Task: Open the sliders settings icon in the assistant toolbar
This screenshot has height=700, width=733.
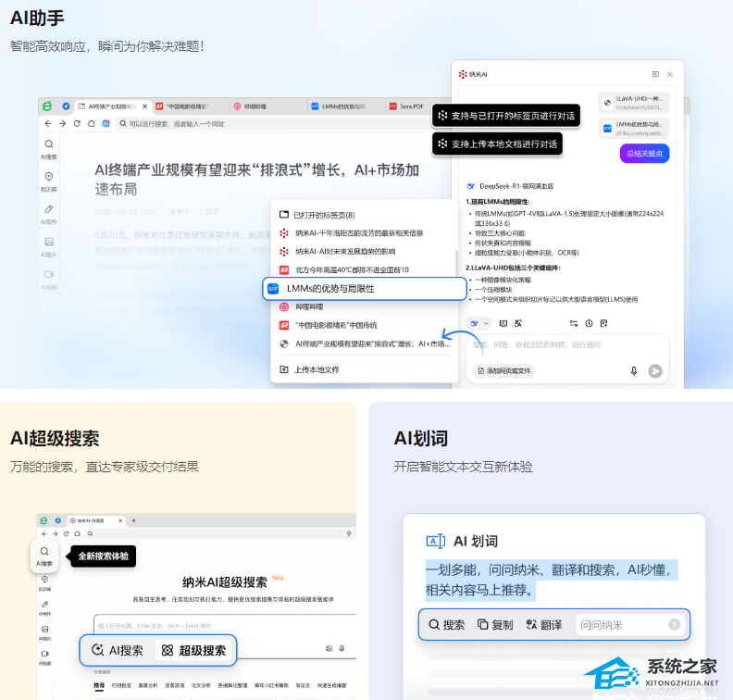Action: pos(574,323)
